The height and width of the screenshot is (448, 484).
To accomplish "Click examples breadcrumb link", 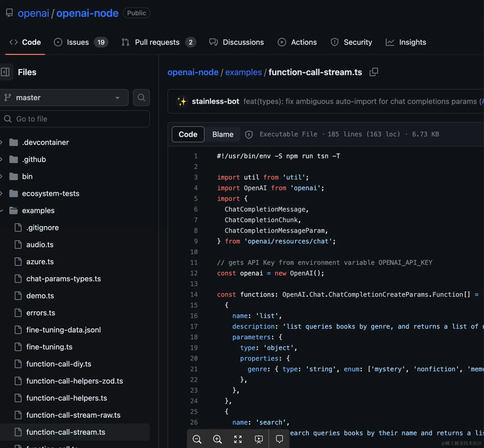I will click(244, 72).
